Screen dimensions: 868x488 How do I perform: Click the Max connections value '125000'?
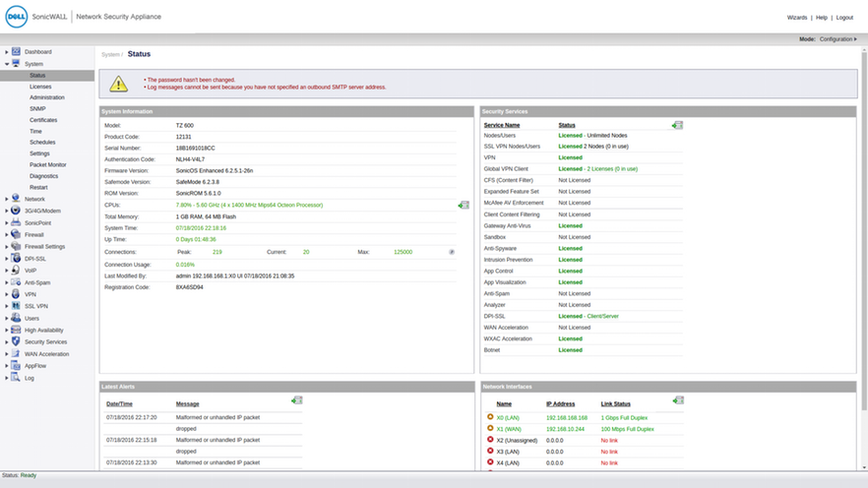[x=403, y=252]
